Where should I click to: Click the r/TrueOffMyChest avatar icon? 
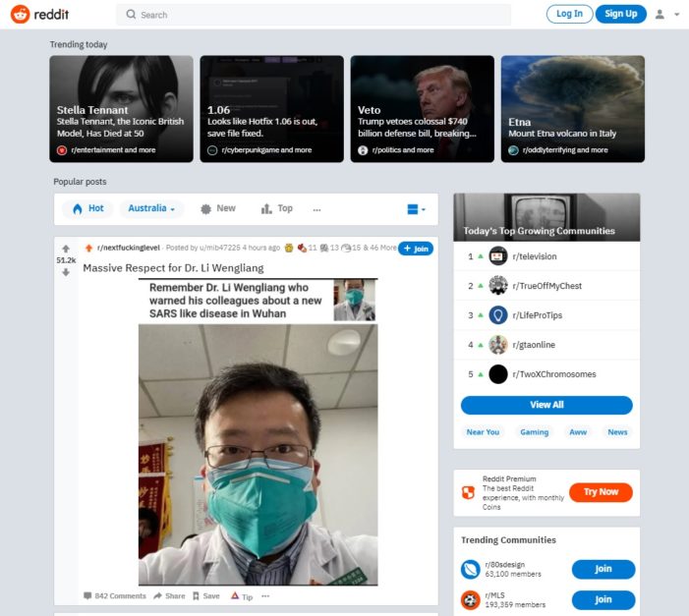(x=498, y=286)
